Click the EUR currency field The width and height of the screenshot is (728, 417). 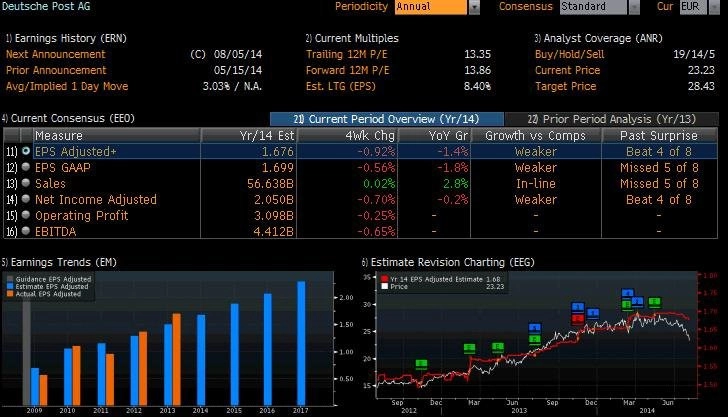click(x=693, y=7)
